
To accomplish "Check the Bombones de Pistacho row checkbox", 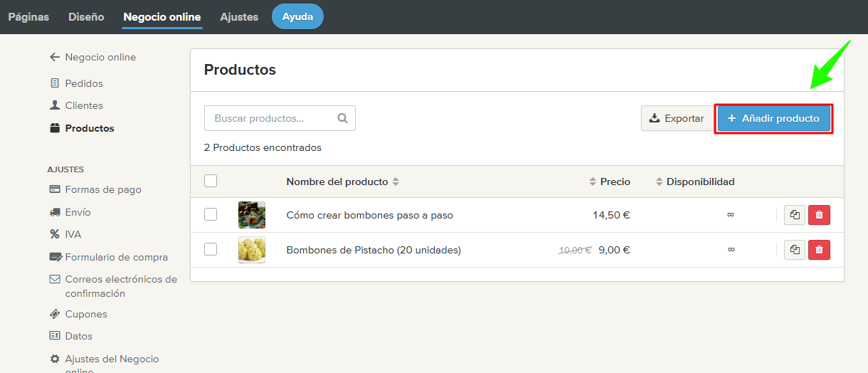I will click(x=211, y=249).
